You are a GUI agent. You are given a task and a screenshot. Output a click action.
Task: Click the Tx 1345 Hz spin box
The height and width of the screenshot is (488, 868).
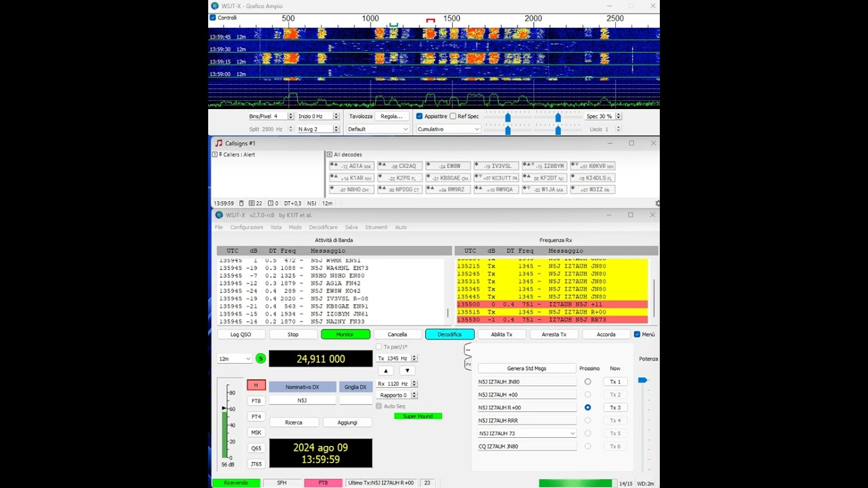[x=397, y=358]
